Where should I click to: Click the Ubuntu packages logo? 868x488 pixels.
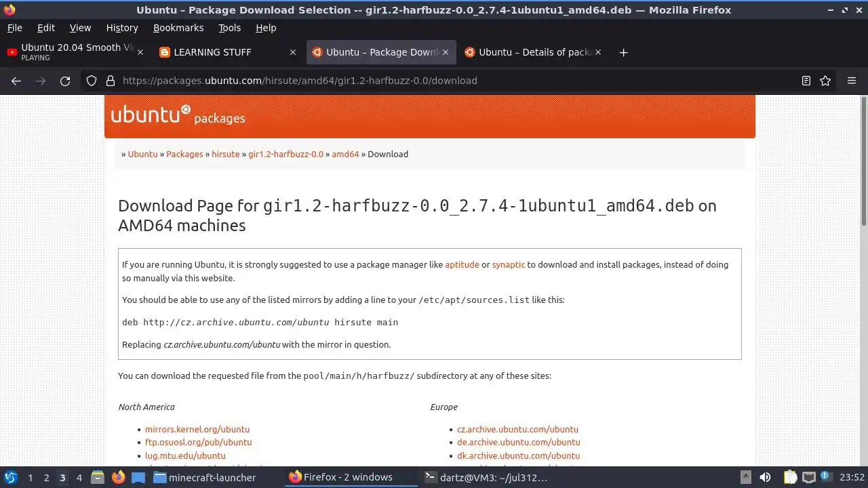178,115
